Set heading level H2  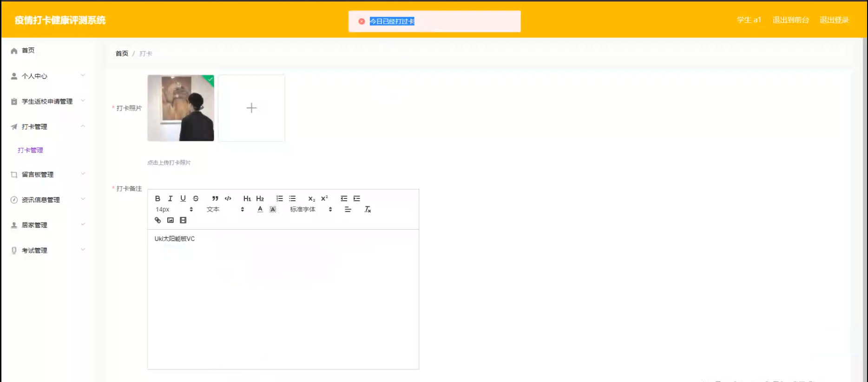[260, 198]
